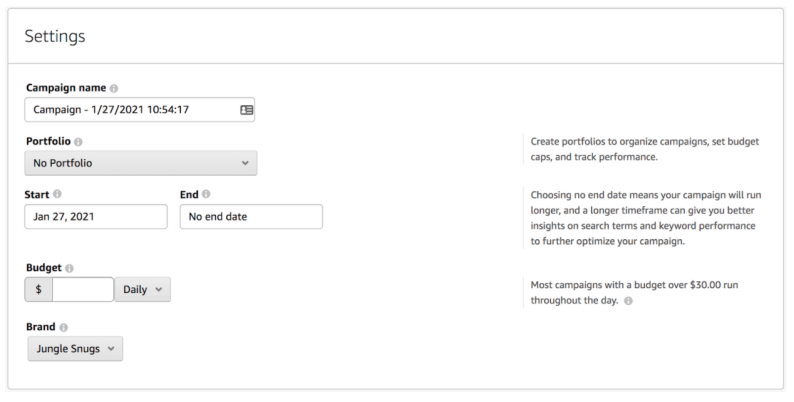Click the "Create portfolios" help text
The height and width of the screenshot is (402, 794).
pos(645,149)
